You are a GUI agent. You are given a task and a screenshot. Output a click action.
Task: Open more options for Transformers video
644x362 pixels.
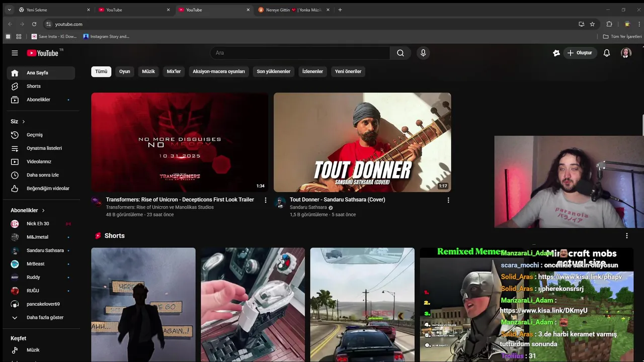point(266,200)
